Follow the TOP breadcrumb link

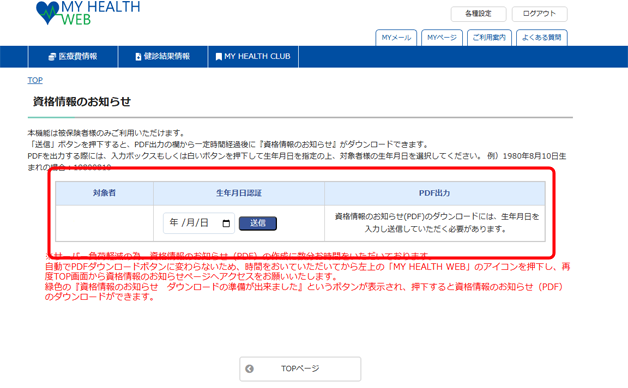click(35, 80)
